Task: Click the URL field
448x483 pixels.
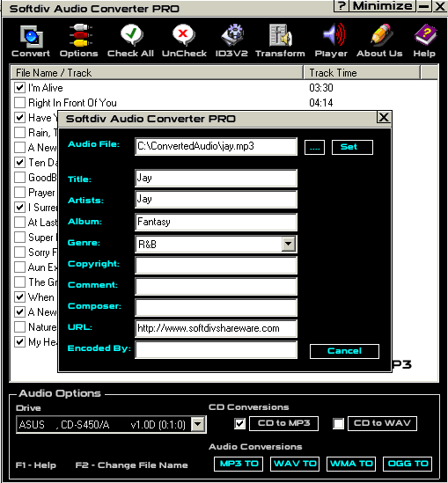Action: [216, 328]
